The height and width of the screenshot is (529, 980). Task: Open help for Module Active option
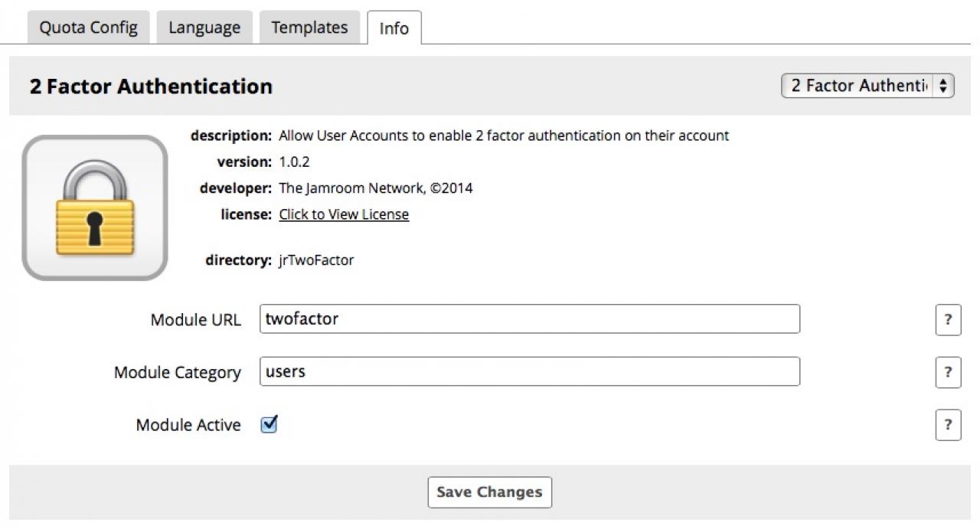(948, 425)
